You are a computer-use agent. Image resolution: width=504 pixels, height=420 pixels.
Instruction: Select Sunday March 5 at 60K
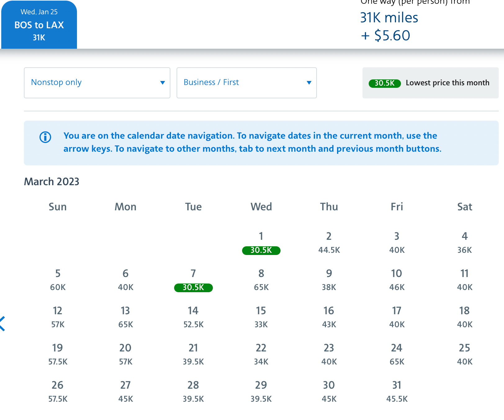click(x=58, y=280)
